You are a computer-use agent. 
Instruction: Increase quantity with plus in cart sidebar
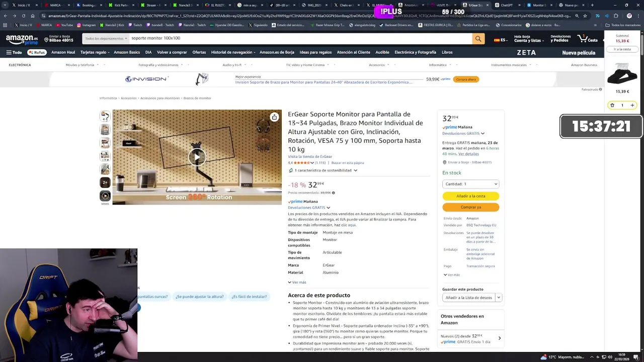632,106
